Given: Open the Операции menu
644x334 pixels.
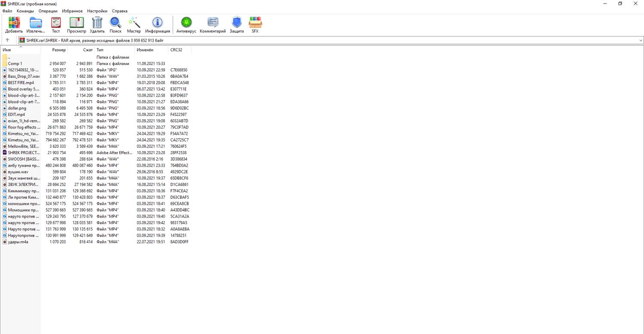Looking at the screenshot, I should coord(48,11).
